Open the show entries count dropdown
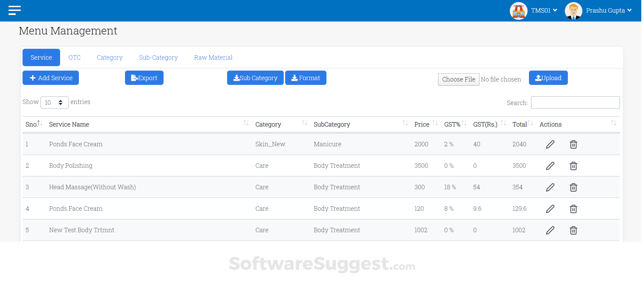 tap(54, 102)
